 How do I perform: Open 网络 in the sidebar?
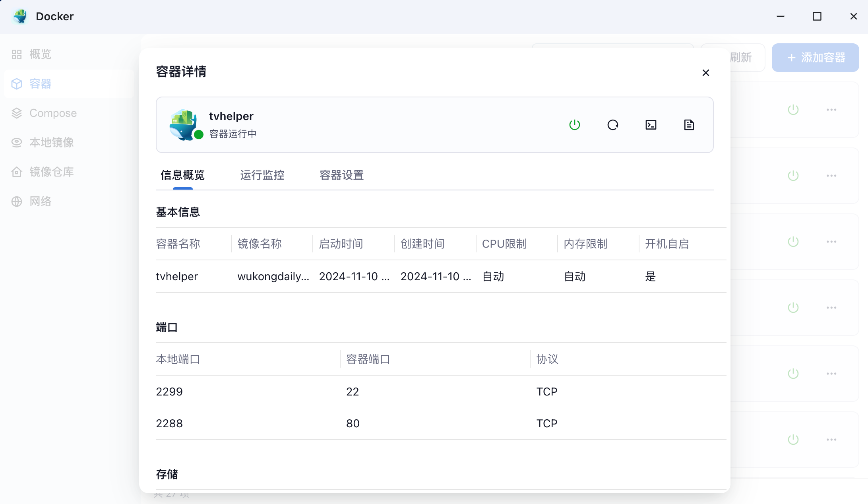69,202
